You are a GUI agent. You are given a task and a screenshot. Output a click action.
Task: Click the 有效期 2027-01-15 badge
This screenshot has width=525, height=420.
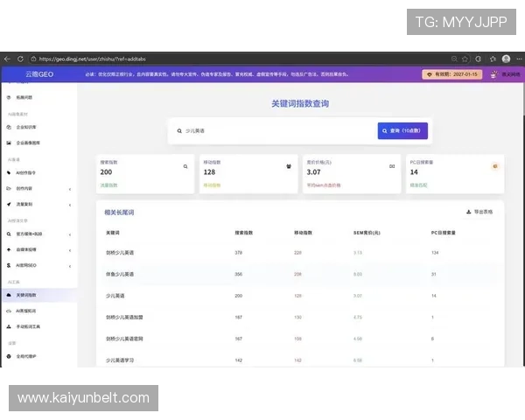(452, 74)
